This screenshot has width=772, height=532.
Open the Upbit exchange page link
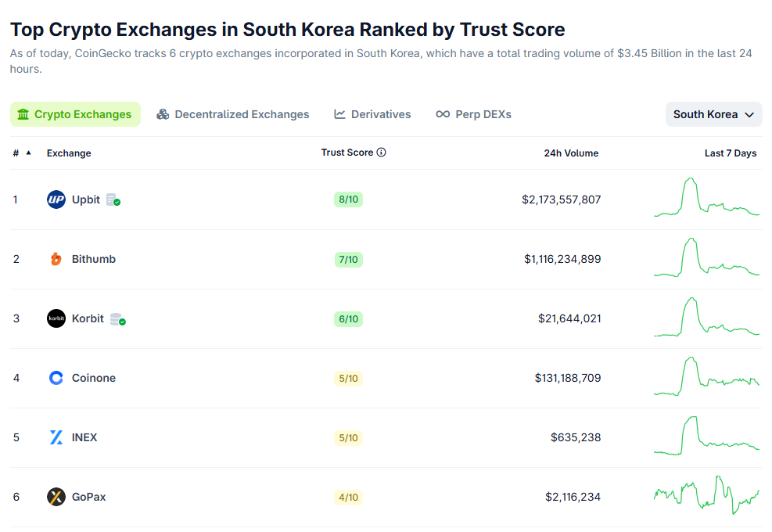87,199
